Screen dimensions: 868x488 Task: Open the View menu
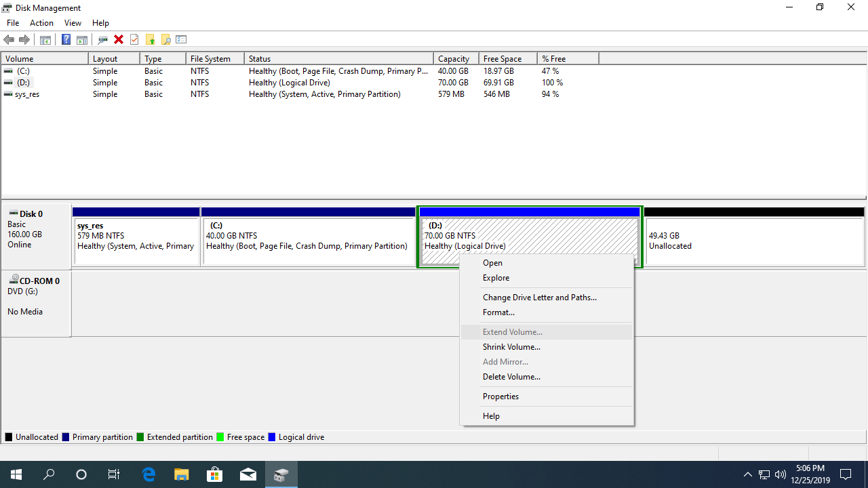(x=73, y=23)
